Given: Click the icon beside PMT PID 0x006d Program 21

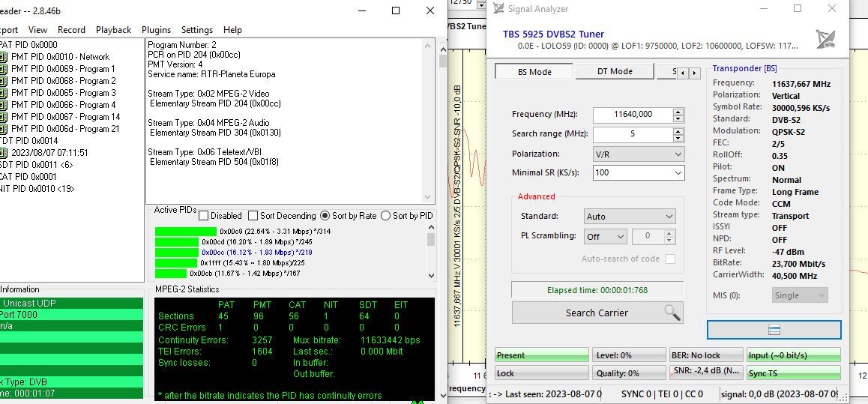Looking at the screenshot, I should pos(3,129).
